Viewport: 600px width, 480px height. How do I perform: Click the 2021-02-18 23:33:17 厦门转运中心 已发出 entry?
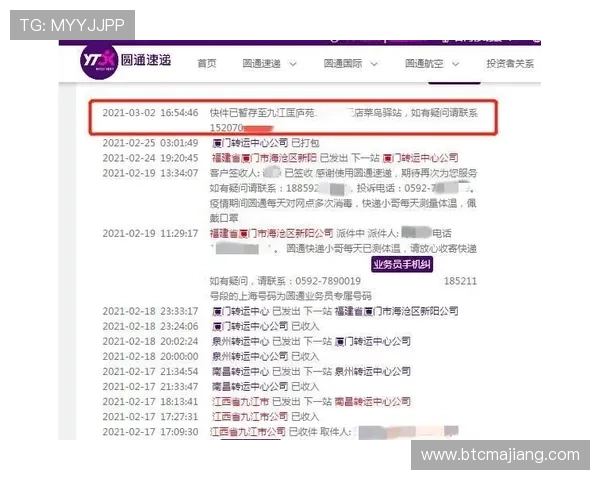(280, 311)
